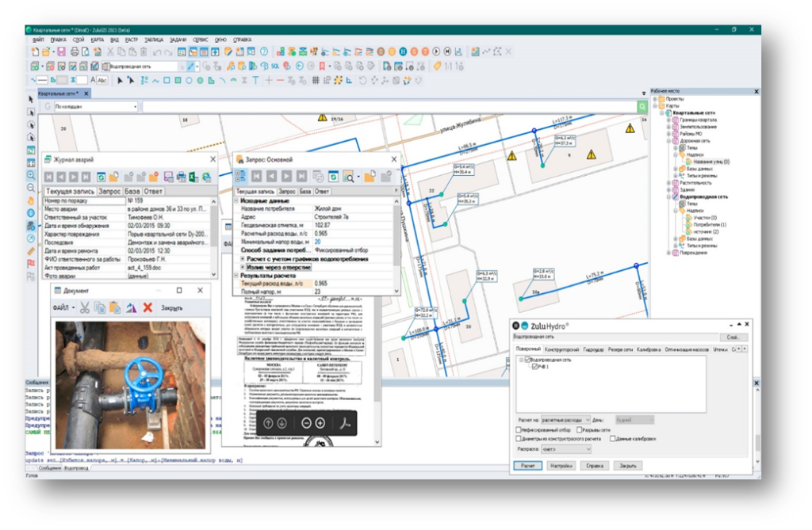Switch to База tab in Журнал аварий
The width and height of the screenshot is (812, 530).
tap(132, 191)
